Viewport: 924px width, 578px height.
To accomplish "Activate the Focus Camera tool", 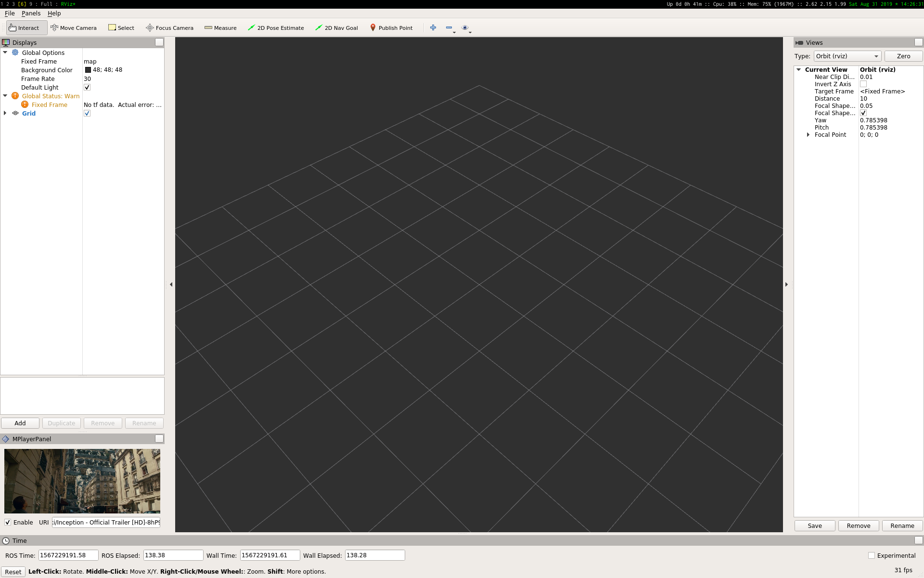I will click(x=169, y=28).
